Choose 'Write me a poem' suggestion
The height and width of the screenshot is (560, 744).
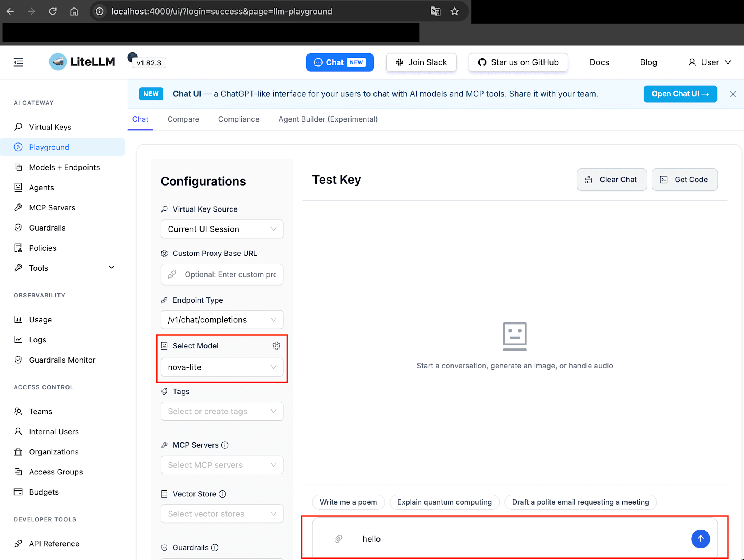(348, 502)
